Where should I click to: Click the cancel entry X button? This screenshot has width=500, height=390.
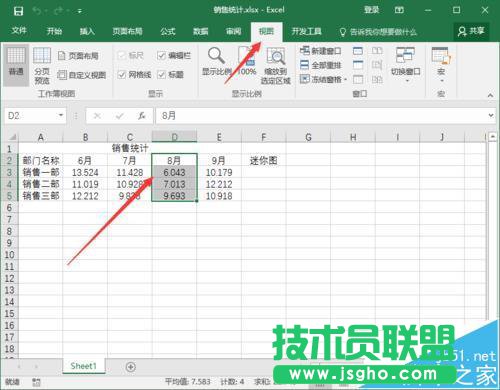pyautogui.click(x=97, y=116)
